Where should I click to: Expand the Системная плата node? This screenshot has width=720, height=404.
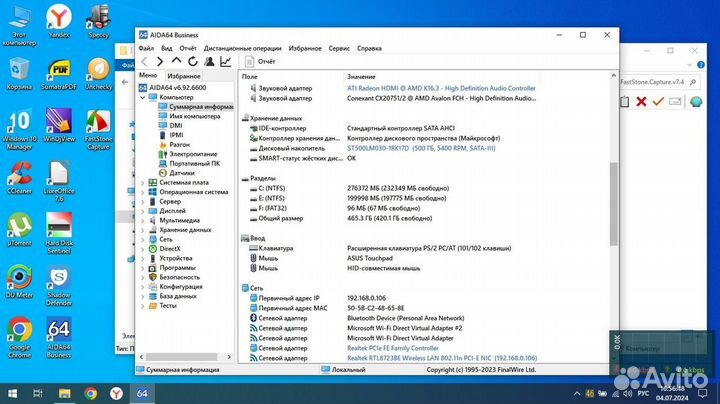(x=142, y=183)
